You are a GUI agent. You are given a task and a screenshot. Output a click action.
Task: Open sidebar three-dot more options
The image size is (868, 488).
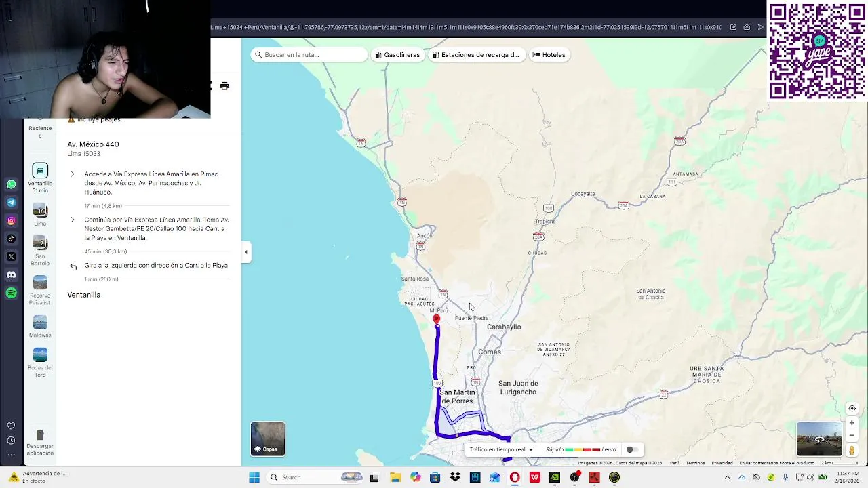11,455
